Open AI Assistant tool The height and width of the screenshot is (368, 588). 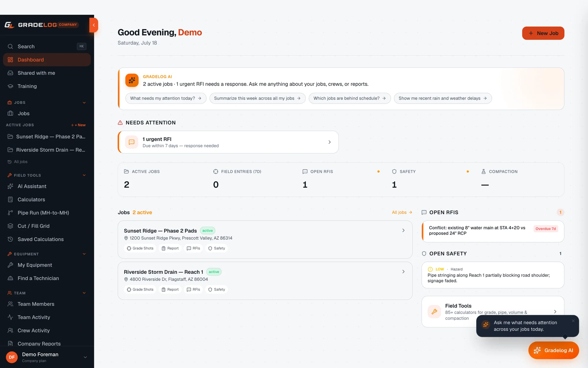click(47, 186)
